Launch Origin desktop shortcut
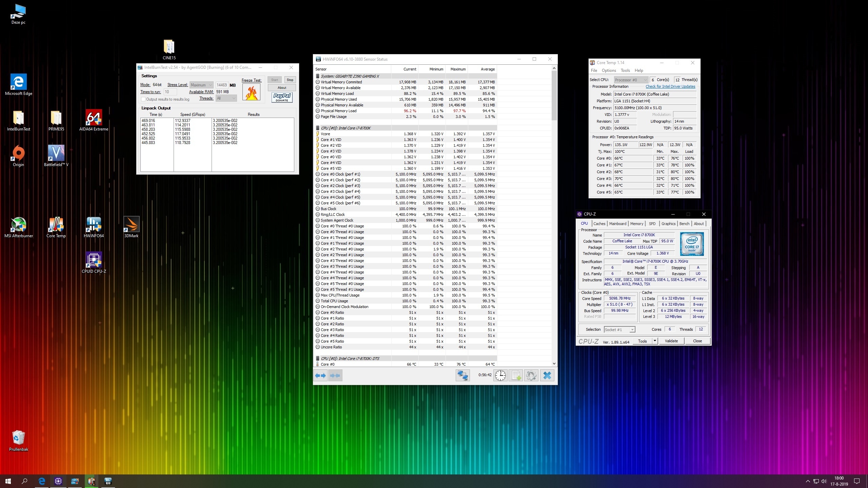The image size is (868, 488). pos(18,156)
